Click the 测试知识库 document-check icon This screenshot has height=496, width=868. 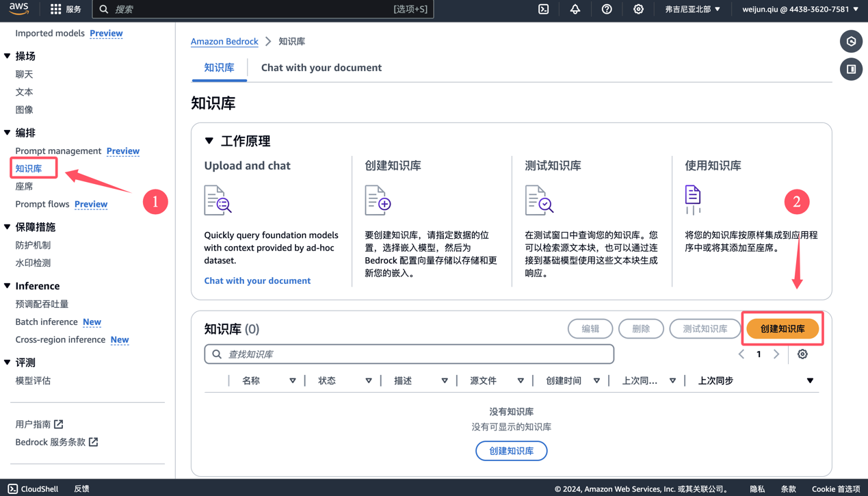coord(539,200)
